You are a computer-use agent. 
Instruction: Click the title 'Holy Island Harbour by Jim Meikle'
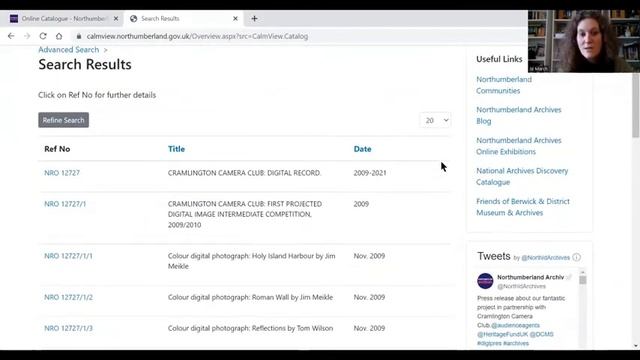[x=251, y=261]
